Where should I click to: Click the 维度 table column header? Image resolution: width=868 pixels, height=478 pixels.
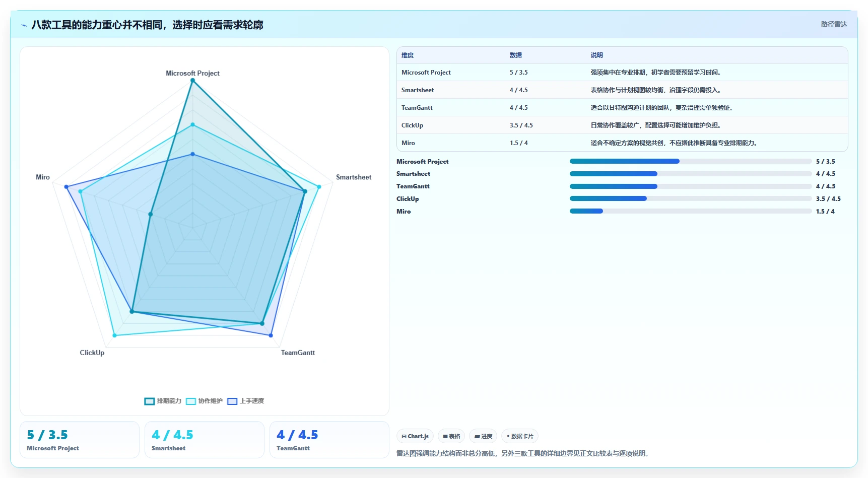pos(408,55)
